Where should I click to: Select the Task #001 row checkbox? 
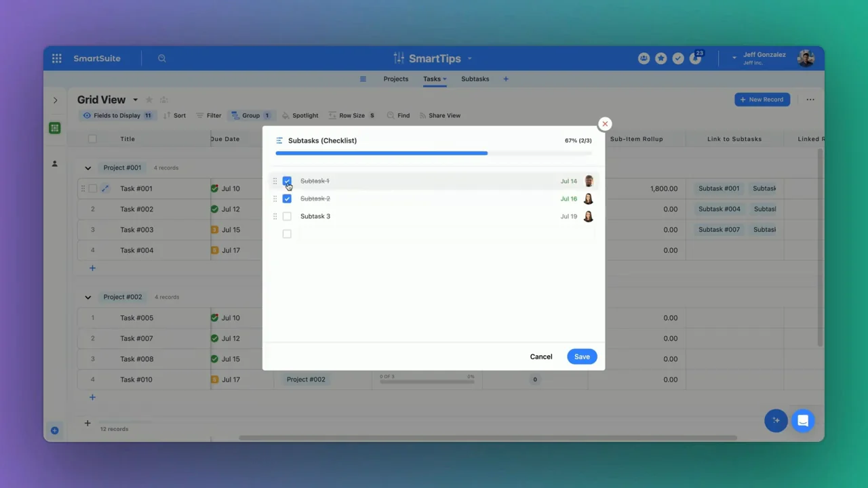click(x=93, y=188)
